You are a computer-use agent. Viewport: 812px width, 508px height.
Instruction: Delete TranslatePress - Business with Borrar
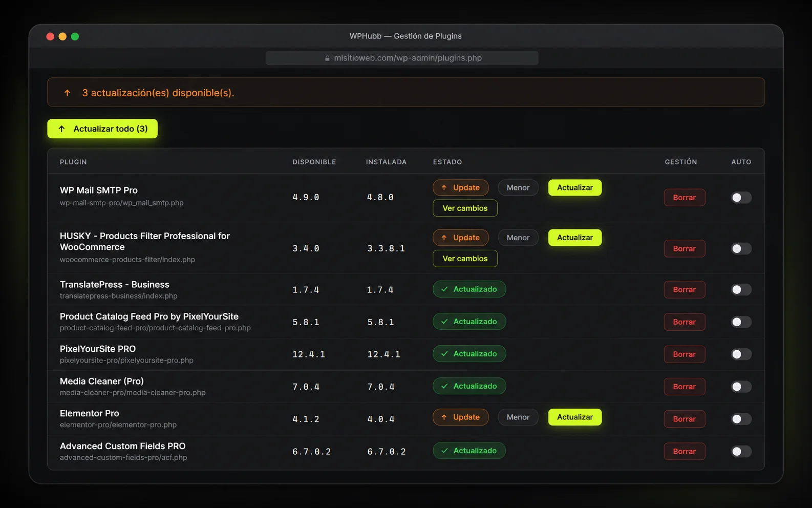[x=685, y=289]
